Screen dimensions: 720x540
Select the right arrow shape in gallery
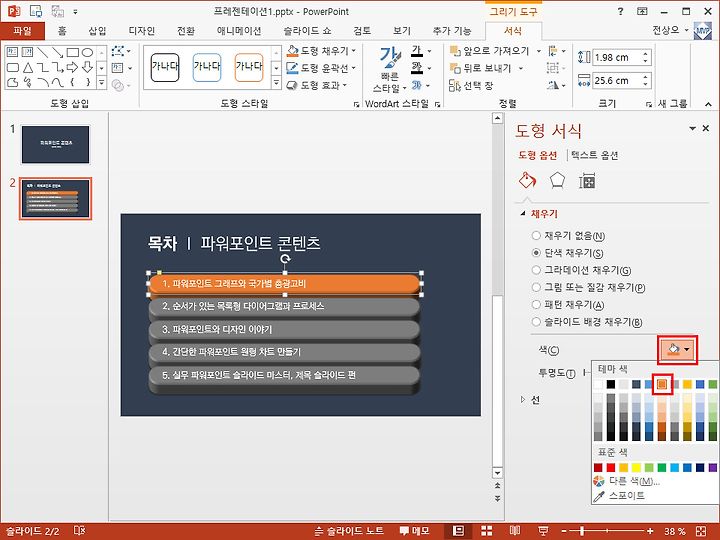[72, 68]
